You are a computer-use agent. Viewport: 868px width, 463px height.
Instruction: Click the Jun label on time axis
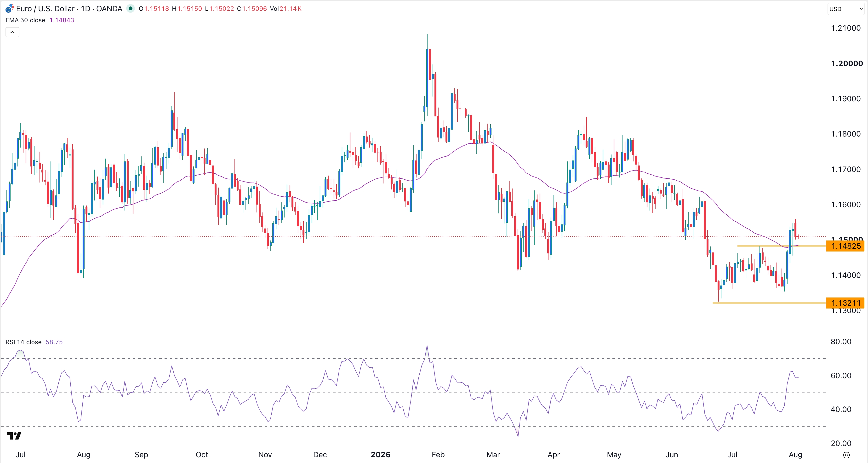(672, 455)
